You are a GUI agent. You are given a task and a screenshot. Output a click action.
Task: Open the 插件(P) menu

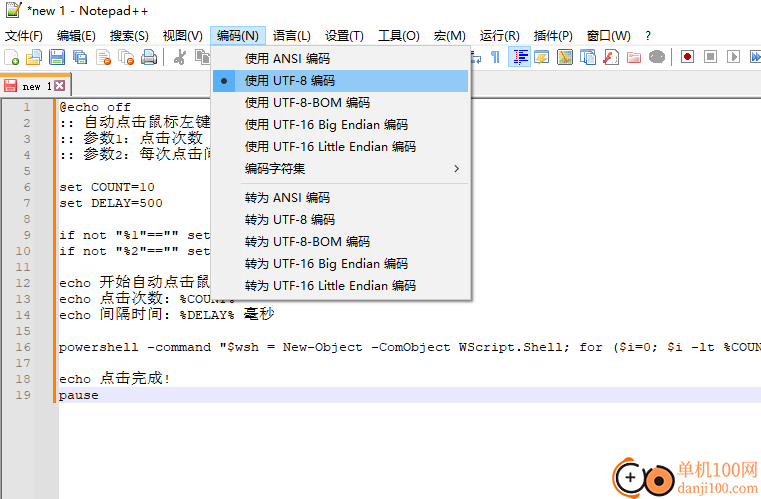click(x=553, y=36)
